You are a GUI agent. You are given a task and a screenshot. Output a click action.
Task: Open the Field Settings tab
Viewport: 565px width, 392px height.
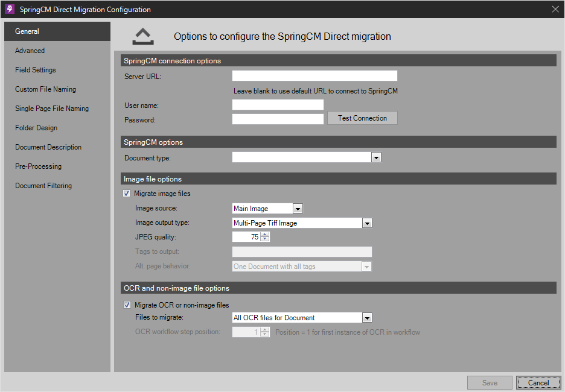(x=57, y=70)
